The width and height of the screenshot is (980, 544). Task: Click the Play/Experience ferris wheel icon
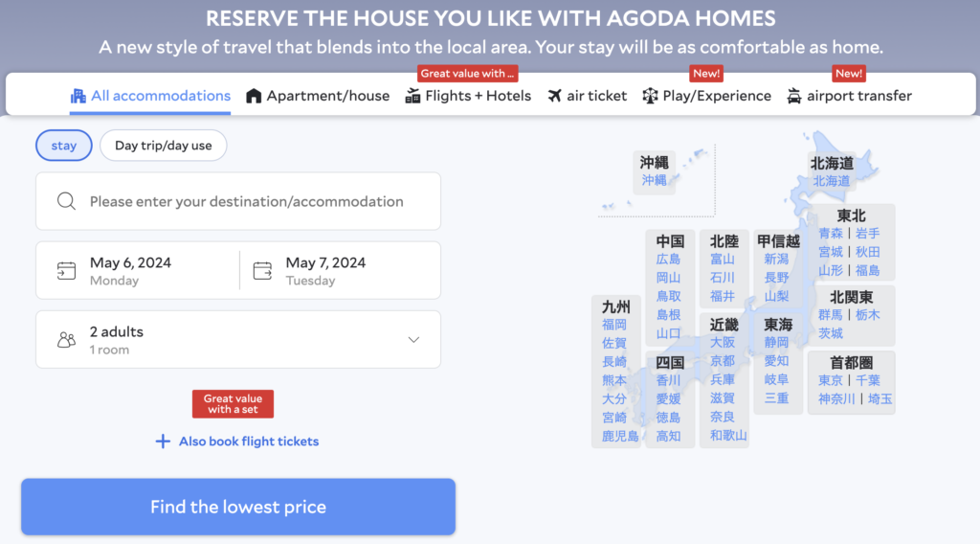(651, 96)
